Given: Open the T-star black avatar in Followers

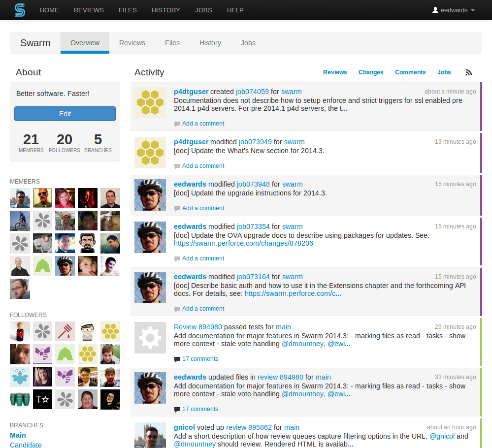Looking at the screenshot, I should [43, 399].
